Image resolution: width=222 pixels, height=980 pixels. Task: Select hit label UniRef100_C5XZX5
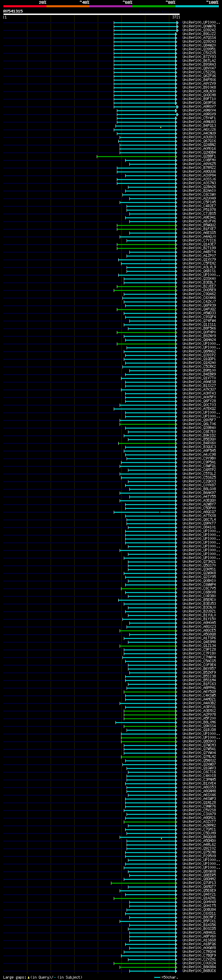pyautogui.click(x=199, y=53)
